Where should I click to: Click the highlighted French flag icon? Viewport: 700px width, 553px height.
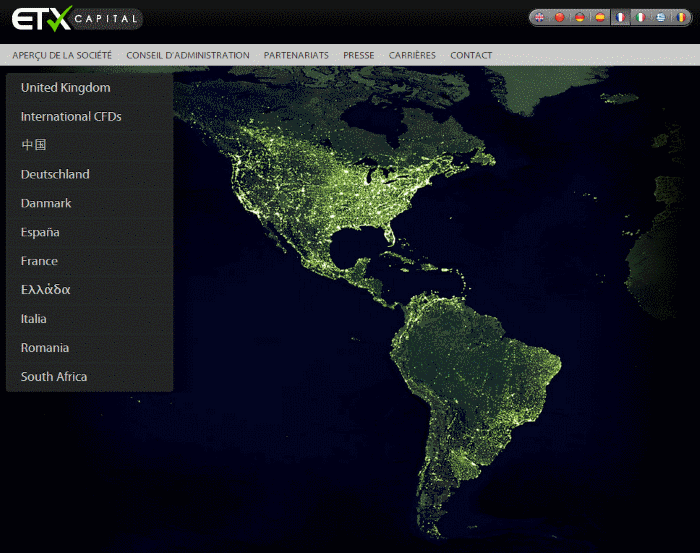(x=620, y=17)
